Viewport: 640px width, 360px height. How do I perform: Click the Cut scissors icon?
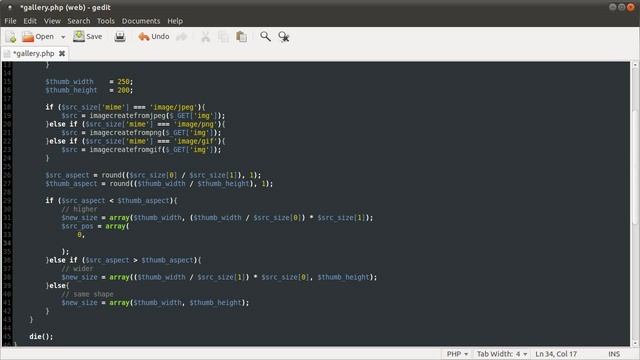click(x=205, y=37)
